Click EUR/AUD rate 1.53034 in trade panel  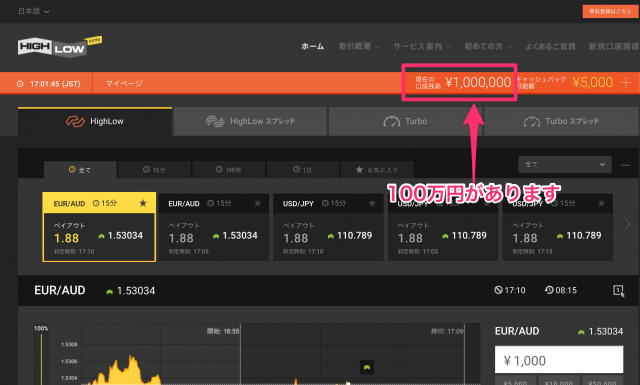point(606,332)
